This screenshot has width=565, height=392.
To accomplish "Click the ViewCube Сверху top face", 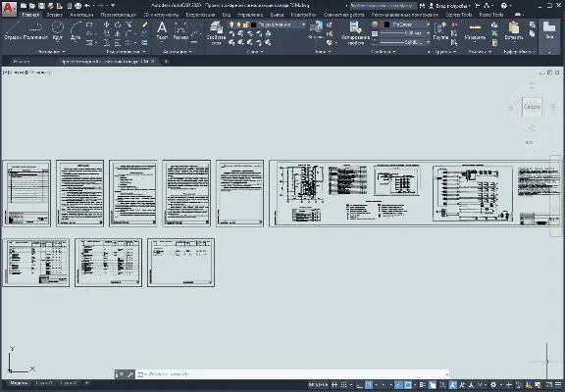I will pos(532,107).
